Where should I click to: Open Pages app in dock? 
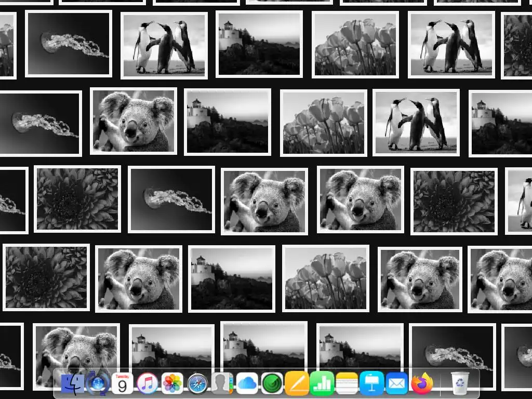pos(297,384)
